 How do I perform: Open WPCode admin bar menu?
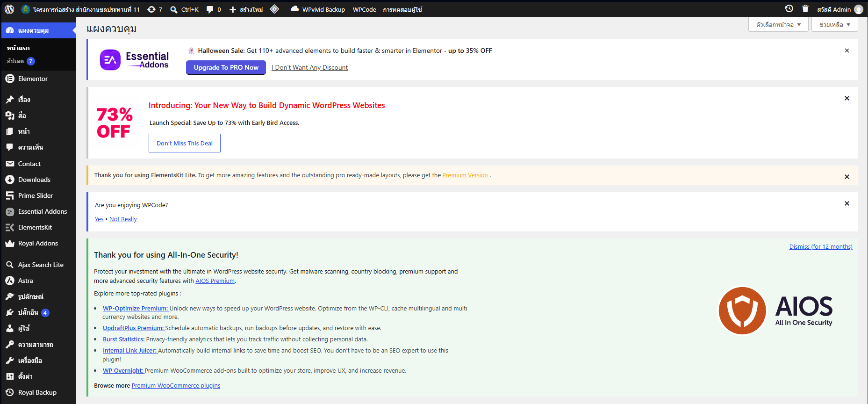tap(364, 9)
